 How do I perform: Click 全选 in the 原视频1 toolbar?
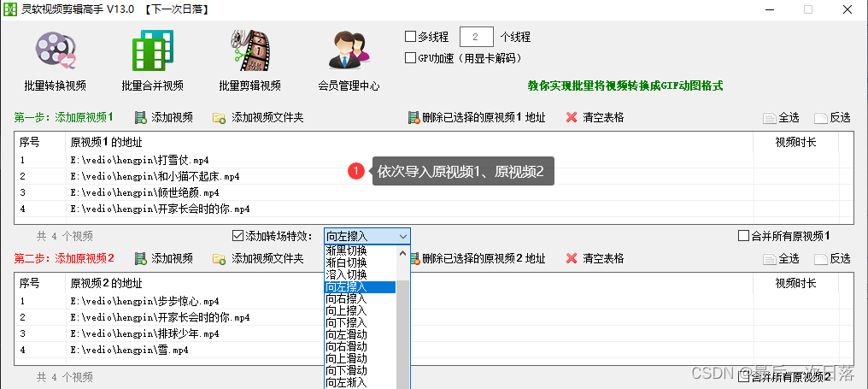[781, 117]
